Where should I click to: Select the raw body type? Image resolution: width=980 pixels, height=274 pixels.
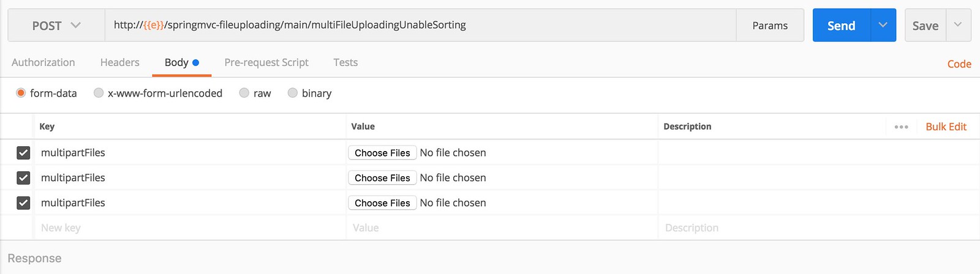(x=244, y=93)
